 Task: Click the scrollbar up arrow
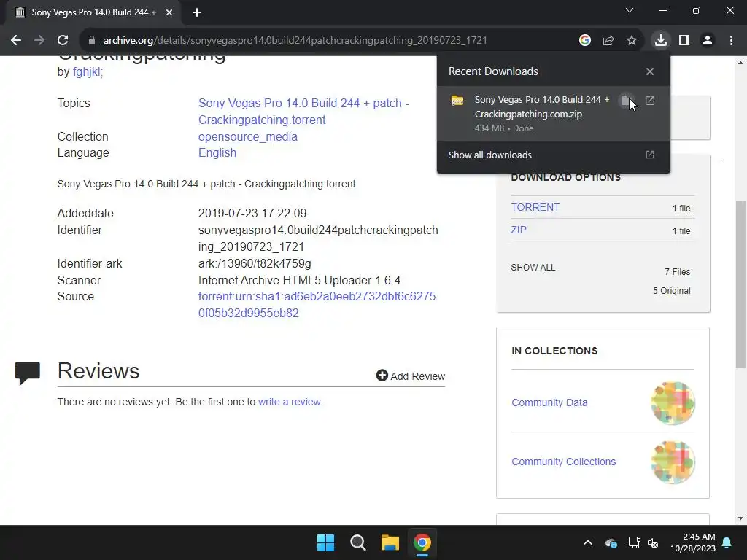tap(740, 63)
